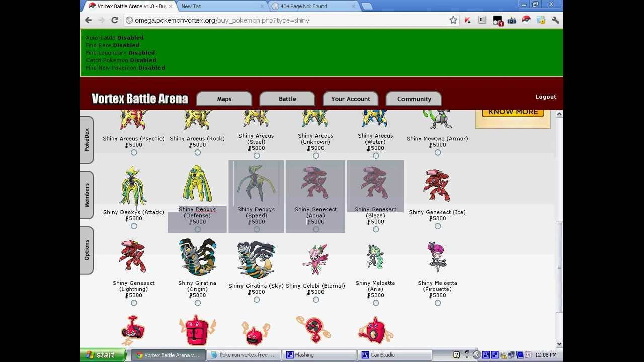The image size is (644, 362).
Task: Click the KNOW MORE ad button
Action: 513,112
